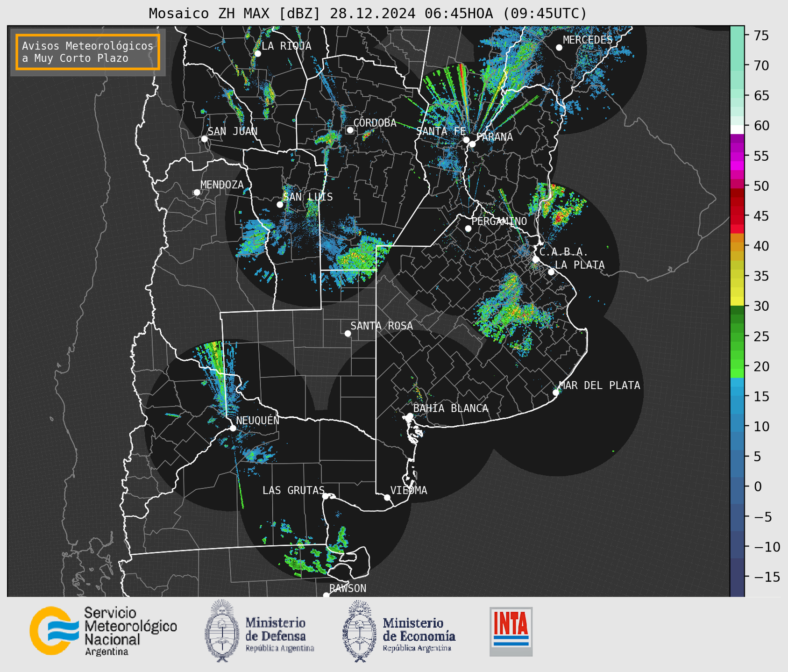Click the Santa Fe city dot

466,140
